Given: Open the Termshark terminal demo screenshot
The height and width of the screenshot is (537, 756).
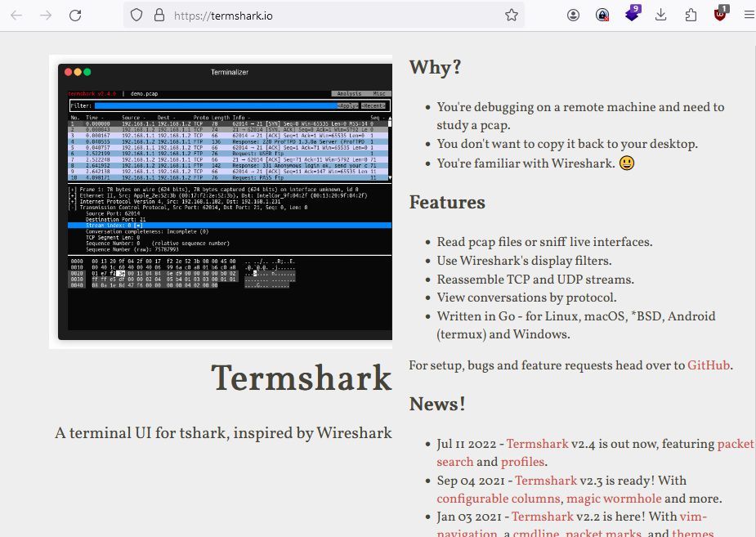Looking at the screenshot, I should pos(221,202).
